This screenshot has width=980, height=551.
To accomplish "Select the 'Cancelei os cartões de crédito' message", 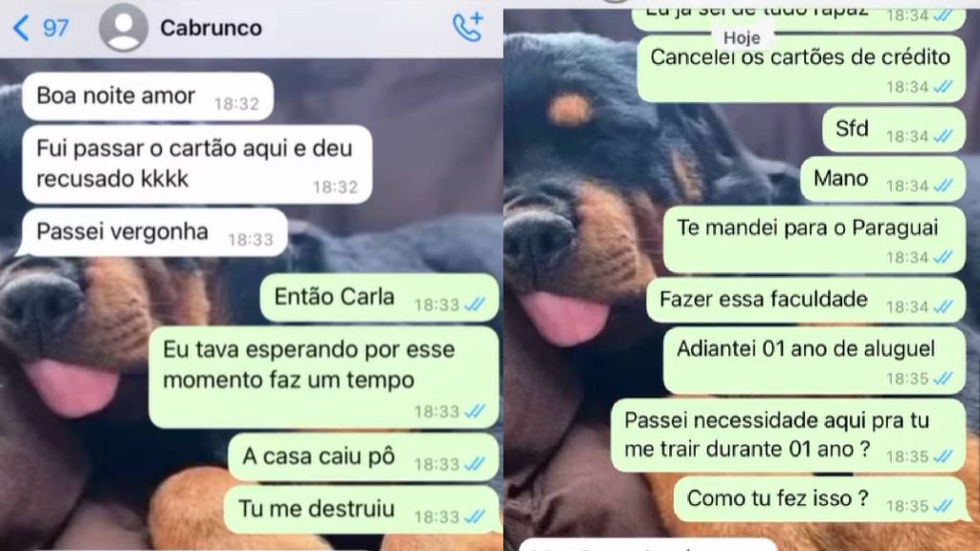I will [x=801, y=69].
